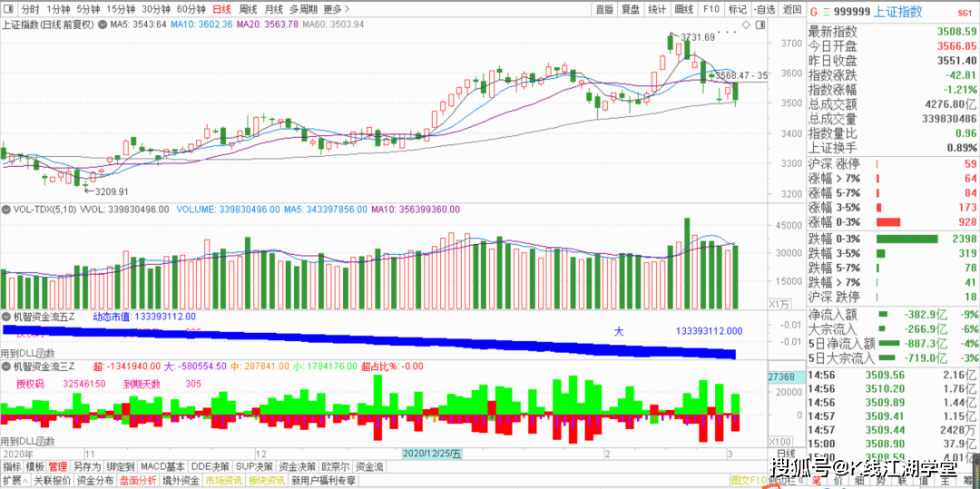Image resolution: width=980 pixels, height=489 pixels.
Task: Click the red G icon beside 999999
Action: (x=813, y=11)
